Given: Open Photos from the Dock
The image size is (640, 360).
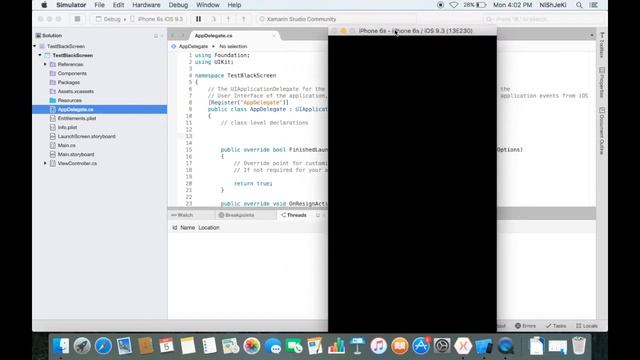Looking at the screenshot, I should pos(251,346).
